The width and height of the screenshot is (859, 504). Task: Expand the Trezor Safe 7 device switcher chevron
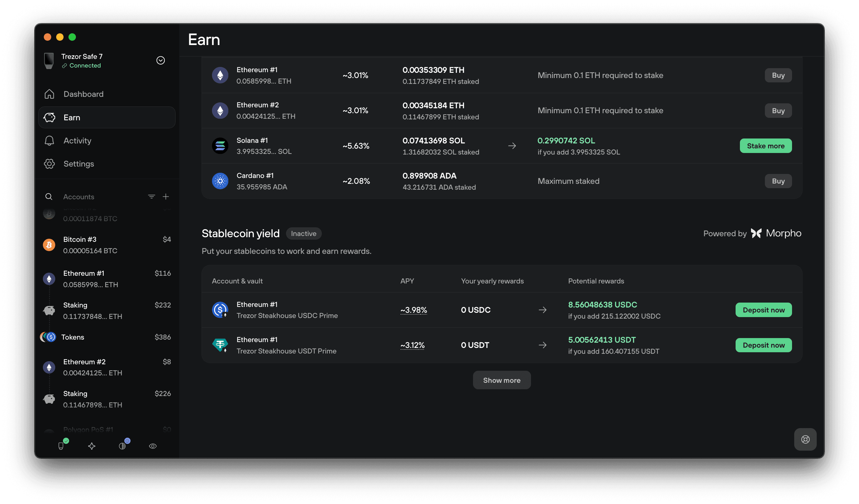[160, 60]
